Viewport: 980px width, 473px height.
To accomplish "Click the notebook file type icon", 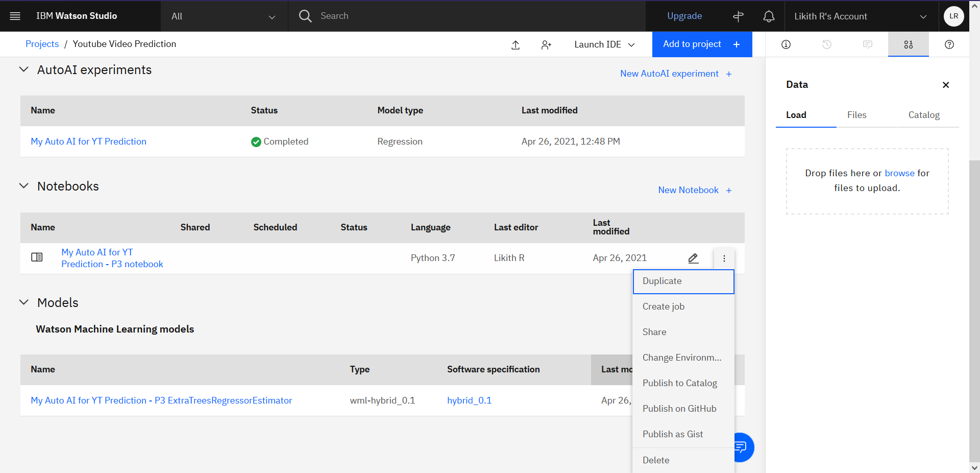I will point(37,257).
